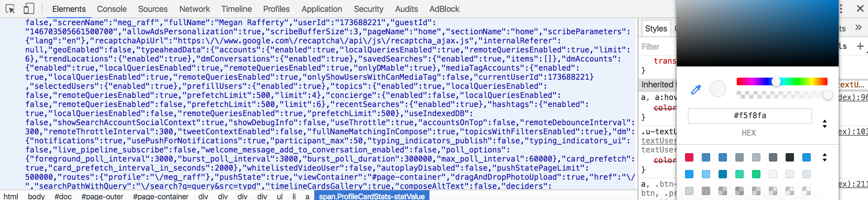The width and height of the screenshot is (868, 200).
Task: Pick the red color swatch
Action: point(689,157)
